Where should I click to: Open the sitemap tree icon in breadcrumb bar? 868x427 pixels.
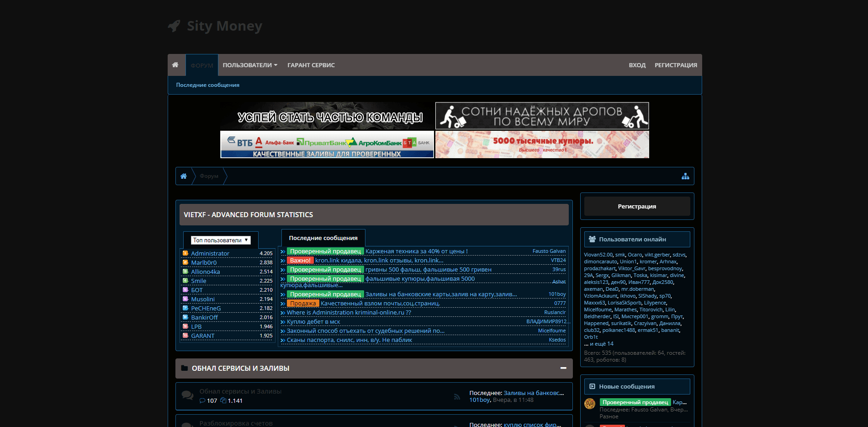pyautogui.click(x=685, y=176)
